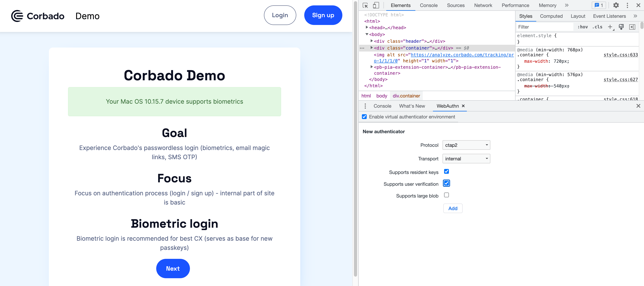The image size is (644, 286).
Task: Toggle computed styles sidebar icon
Action: (632, 27)
